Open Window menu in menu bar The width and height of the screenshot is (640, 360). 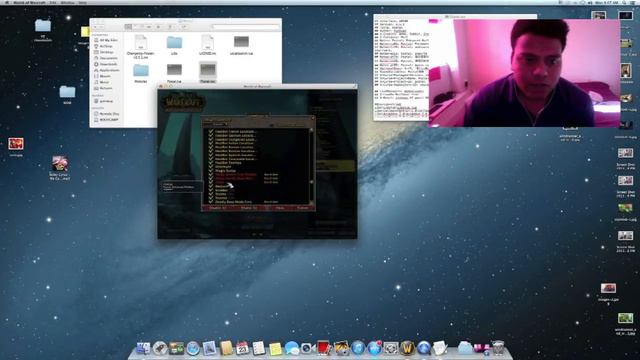[68, 2]
